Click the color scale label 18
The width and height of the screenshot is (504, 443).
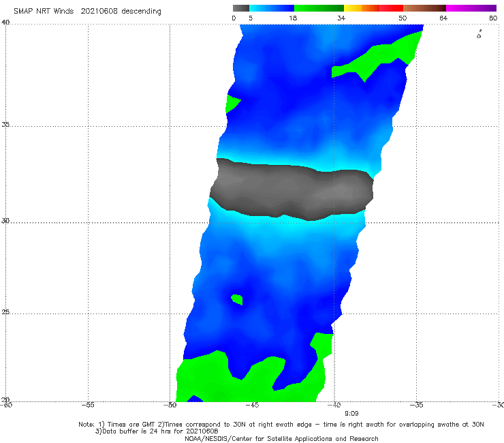coord(293,18)
